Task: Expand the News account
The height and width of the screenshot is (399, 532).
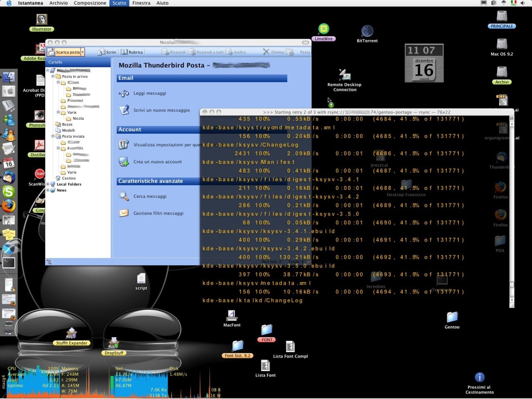Action: coord(47,190)
